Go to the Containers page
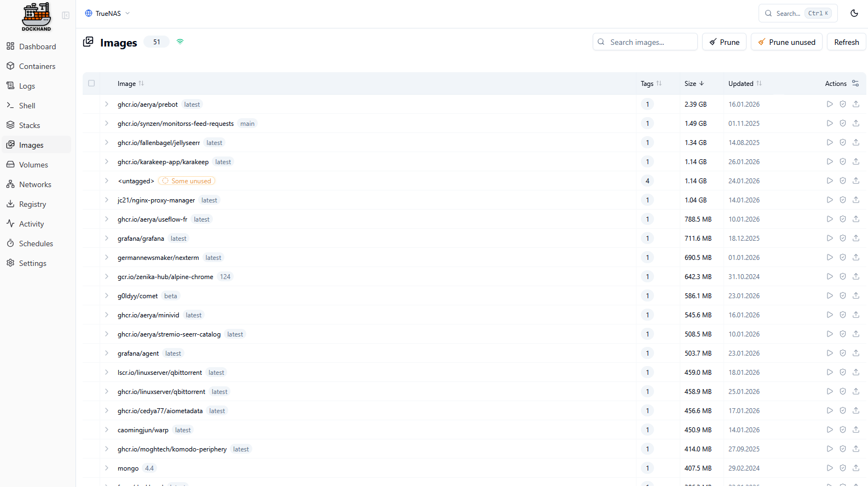 [x=36, y=66]
